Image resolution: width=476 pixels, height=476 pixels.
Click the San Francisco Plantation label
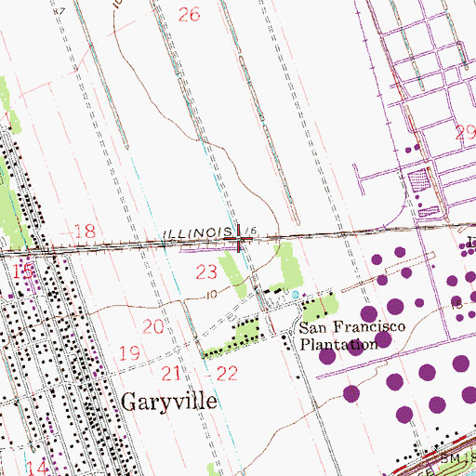click(352, 336)
